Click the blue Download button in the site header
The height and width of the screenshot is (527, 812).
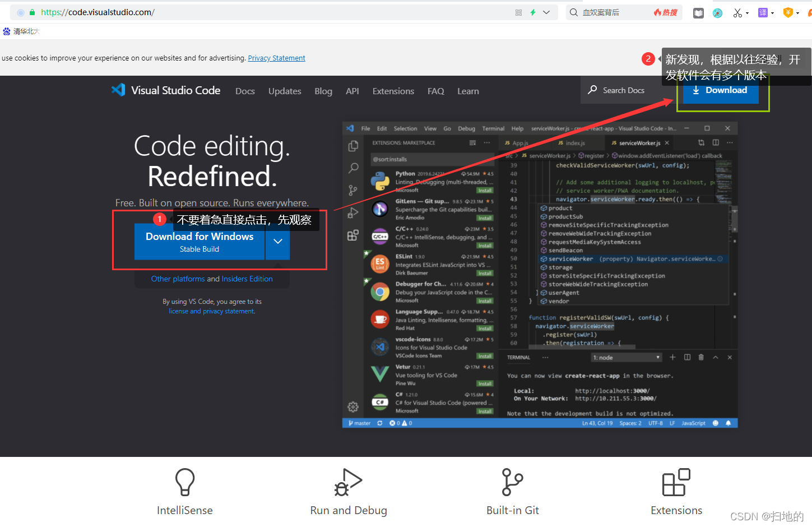point(720,90)
